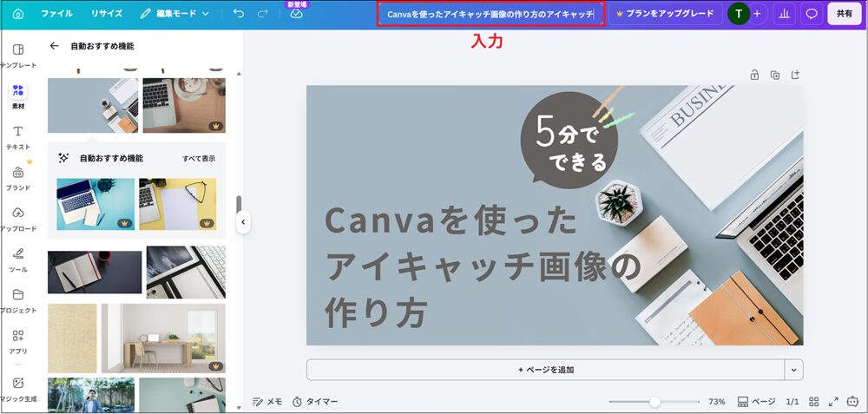The height and width of the screenshot is (414, 868).
Task: Select the dark notebook with pen thumbnail
Action: [95, 273]
